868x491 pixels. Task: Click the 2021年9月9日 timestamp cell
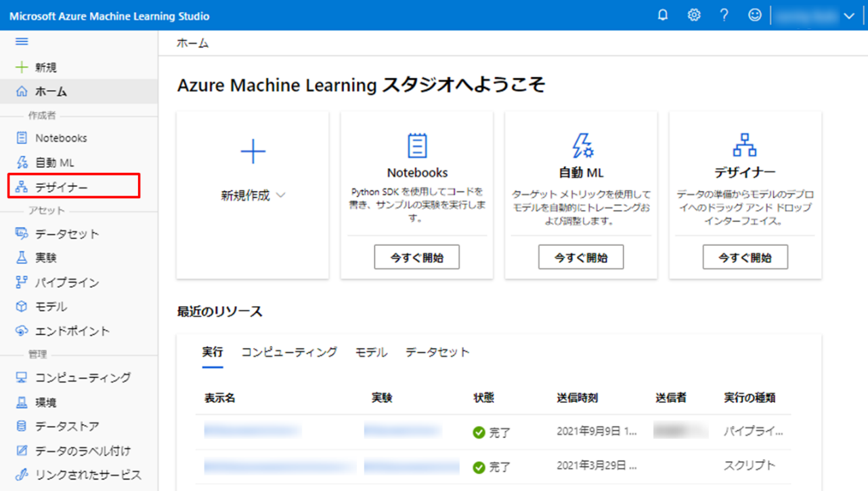point(596,431)
